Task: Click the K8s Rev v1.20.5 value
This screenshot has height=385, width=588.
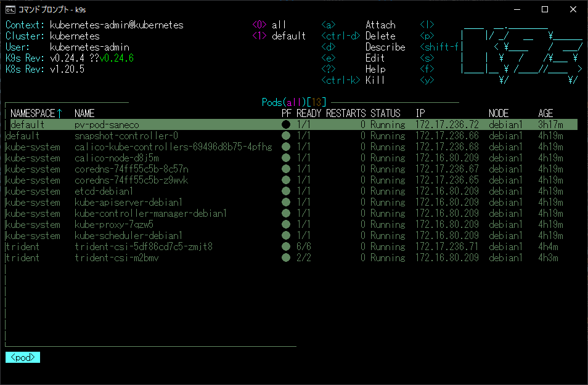Action: tap(67, 70)
